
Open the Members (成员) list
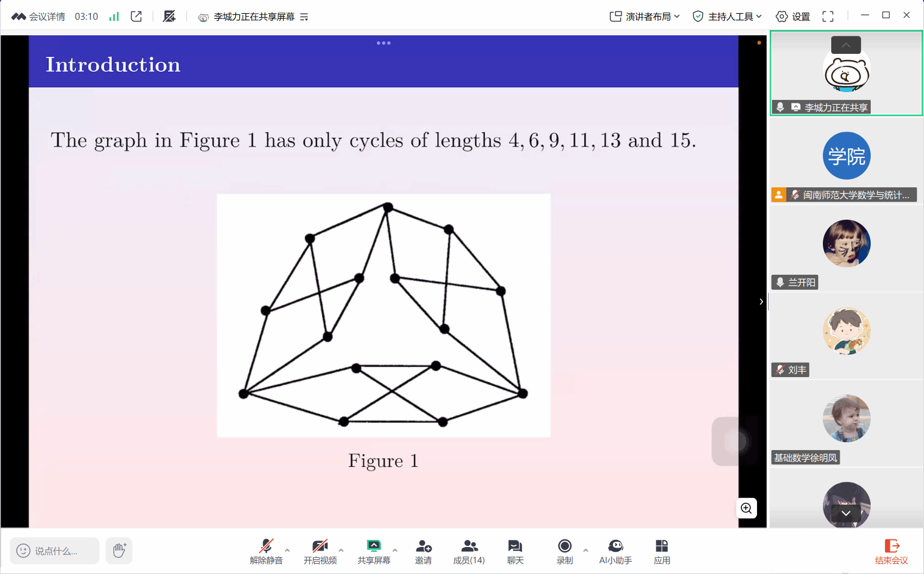click(469, 551)
